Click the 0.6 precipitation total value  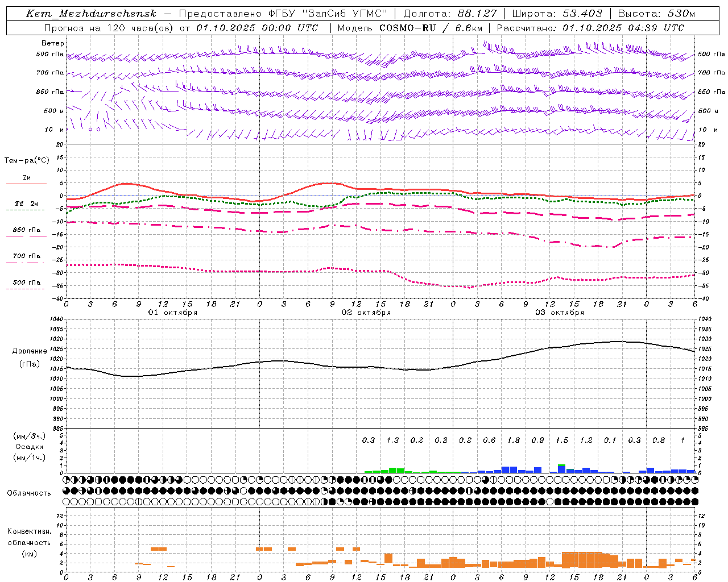489,440
